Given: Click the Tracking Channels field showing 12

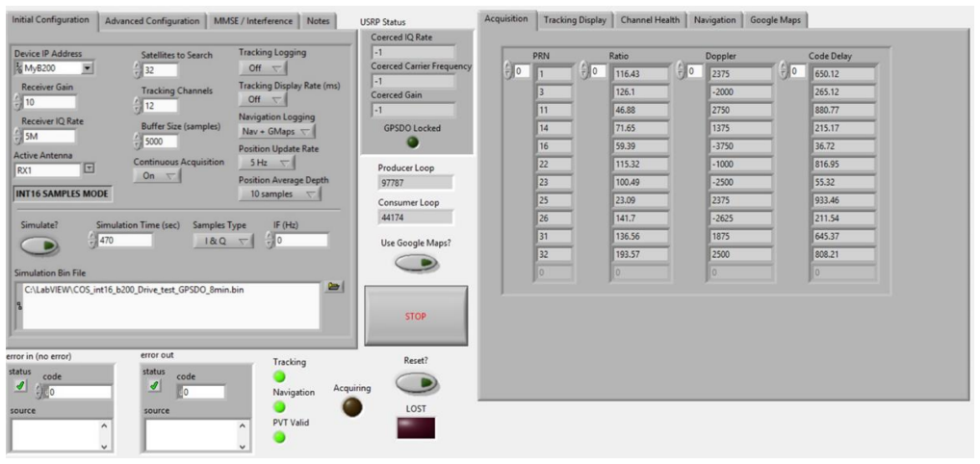Looking at the screenshot, I should coord(160,106).
